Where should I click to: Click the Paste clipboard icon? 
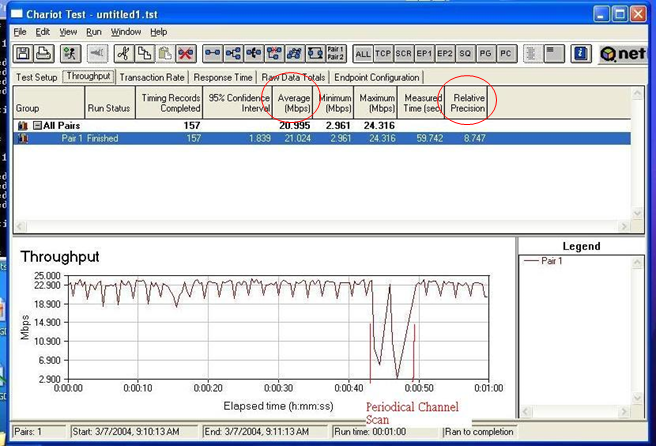tap(165, 54)
